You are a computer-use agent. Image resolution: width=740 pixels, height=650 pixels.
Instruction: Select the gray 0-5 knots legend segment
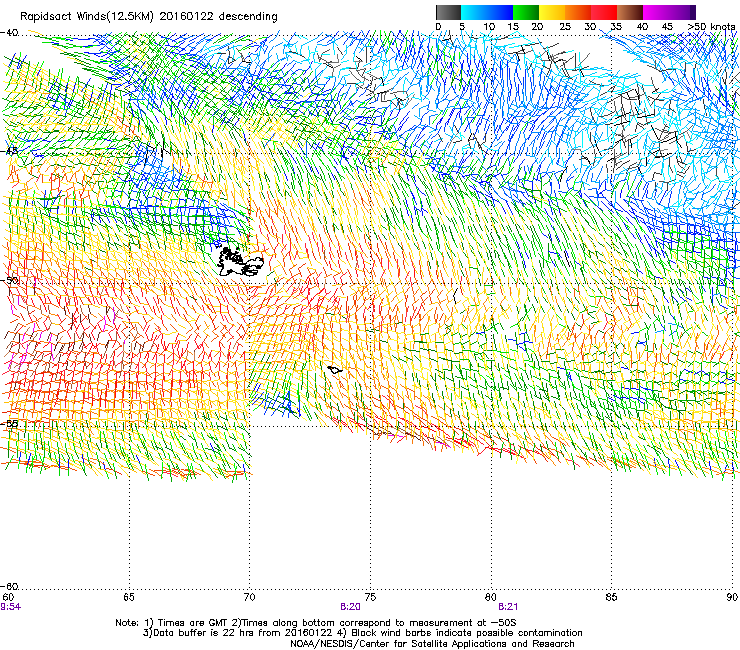448,12
